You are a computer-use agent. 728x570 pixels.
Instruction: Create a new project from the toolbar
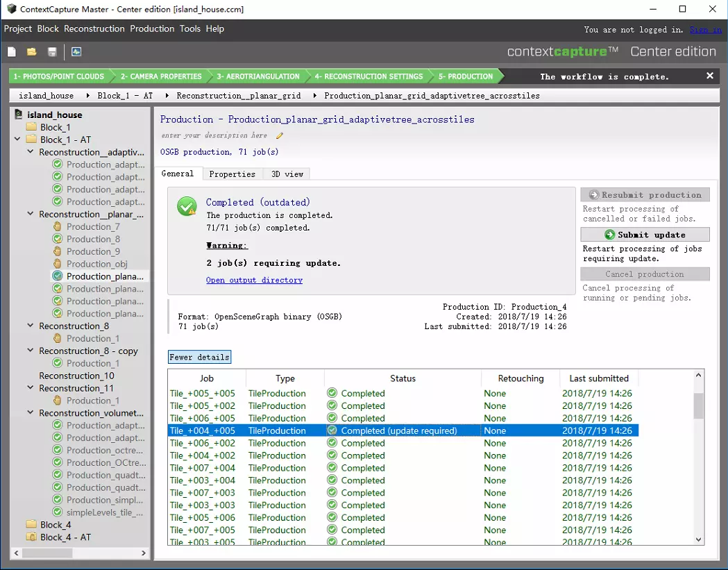pyautogui.click(x=12, y=51)
